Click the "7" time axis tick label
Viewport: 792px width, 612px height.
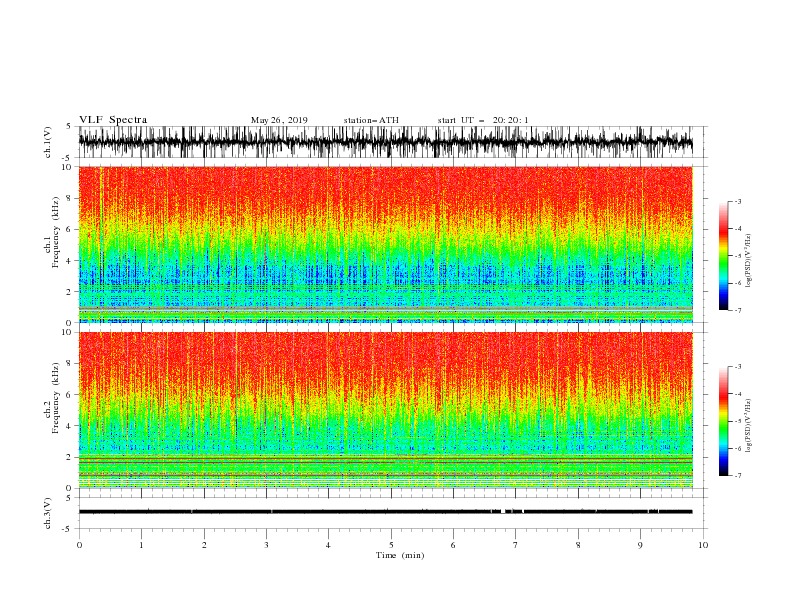tap(516, 545)
